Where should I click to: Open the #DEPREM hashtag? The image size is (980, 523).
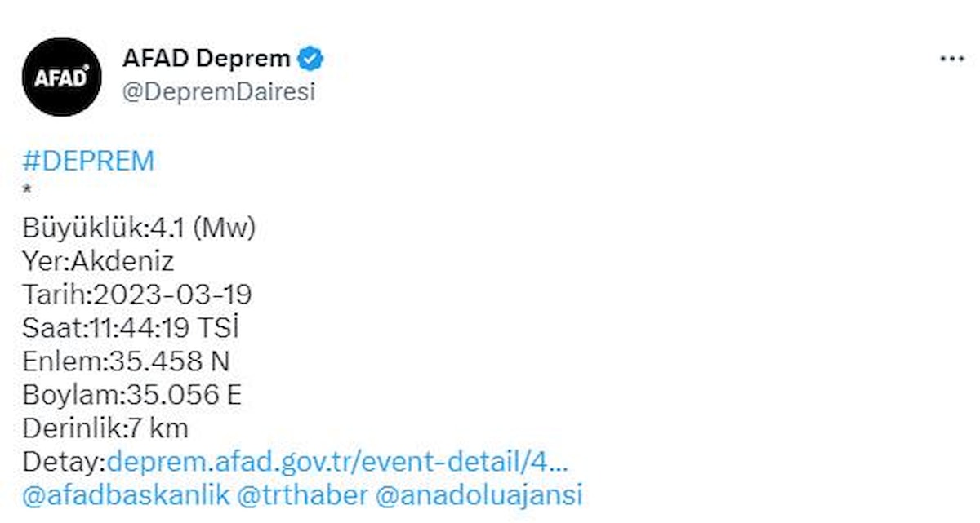[x=88, y=161]
